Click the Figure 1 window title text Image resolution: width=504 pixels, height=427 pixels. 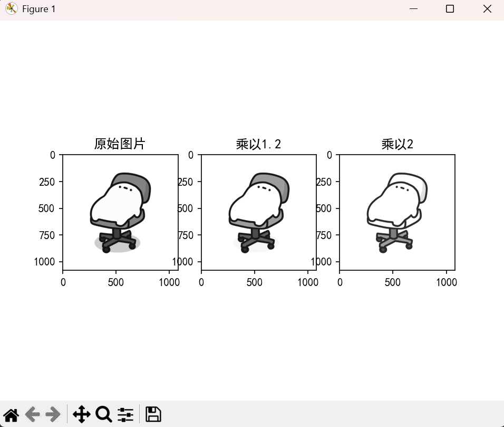[x=39, y=9]
